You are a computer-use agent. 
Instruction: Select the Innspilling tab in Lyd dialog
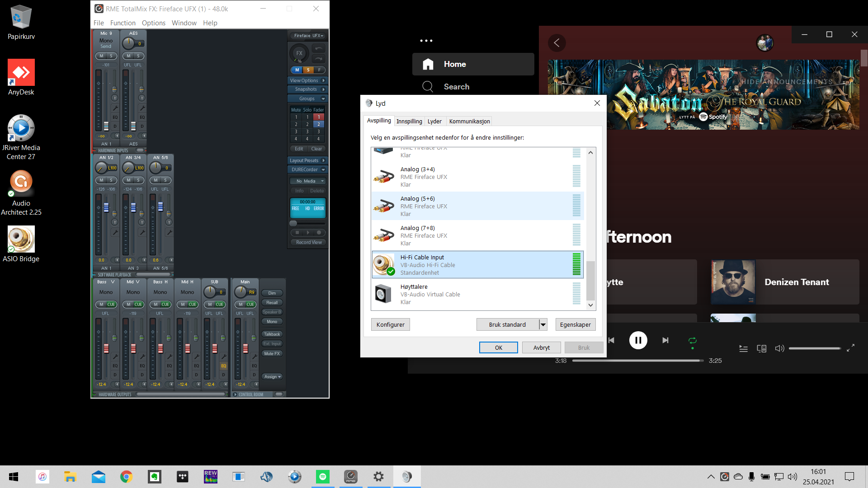pyautogui.click(x=409, y=121)
